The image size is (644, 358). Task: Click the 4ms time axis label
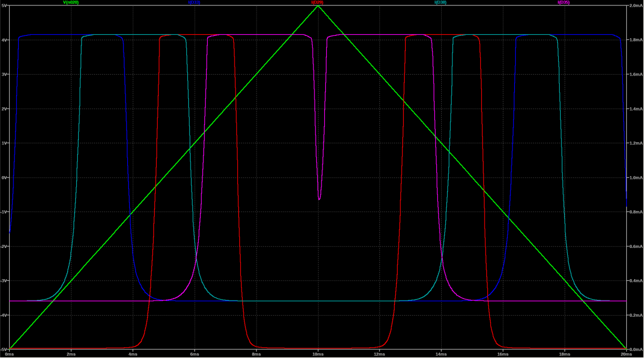[x=133, y=354]
